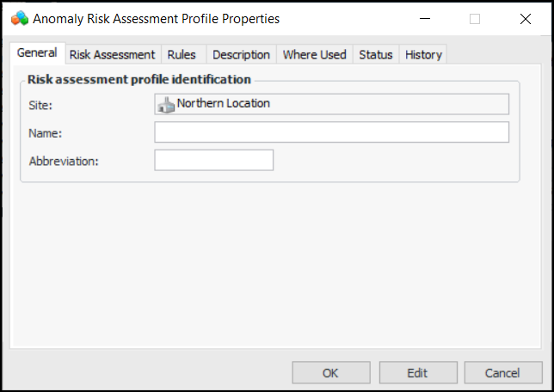Go to the Rules tab
Screen dimensions: 554x392
[182, 54]
